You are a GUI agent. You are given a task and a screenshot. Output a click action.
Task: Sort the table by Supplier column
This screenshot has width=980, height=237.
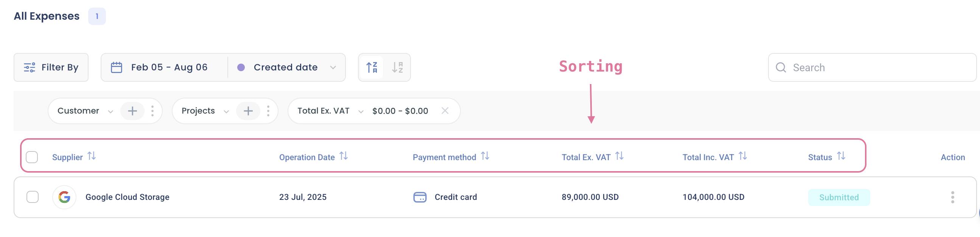[92, 156]
